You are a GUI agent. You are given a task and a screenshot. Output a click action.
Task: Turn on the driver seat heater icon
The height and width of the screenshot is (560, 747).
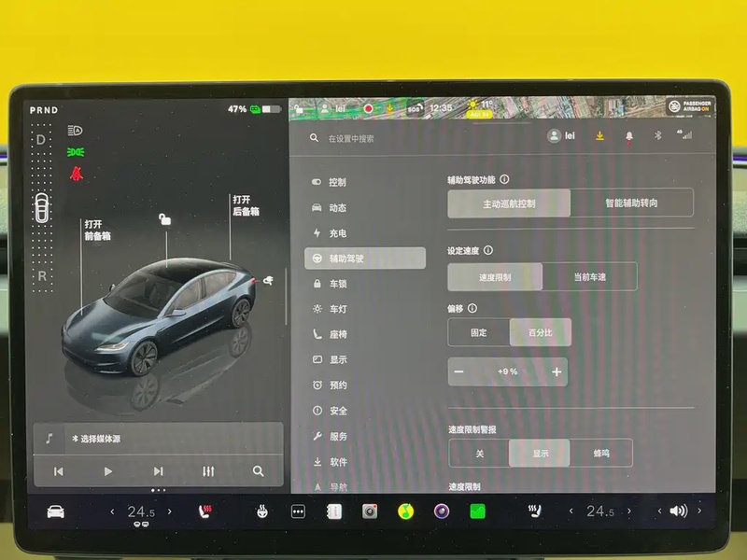[x=204, y=511]
